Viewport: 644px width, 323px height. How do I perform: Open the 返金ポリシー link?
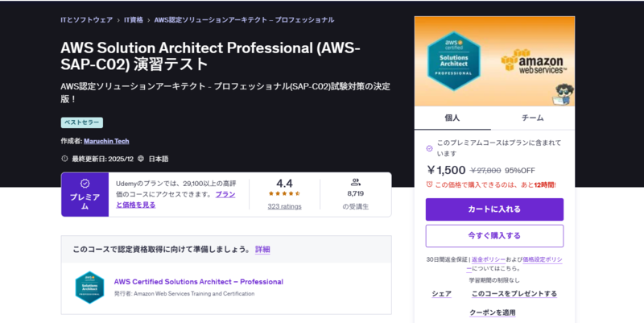pyautogui.click(x=489, y=259)
